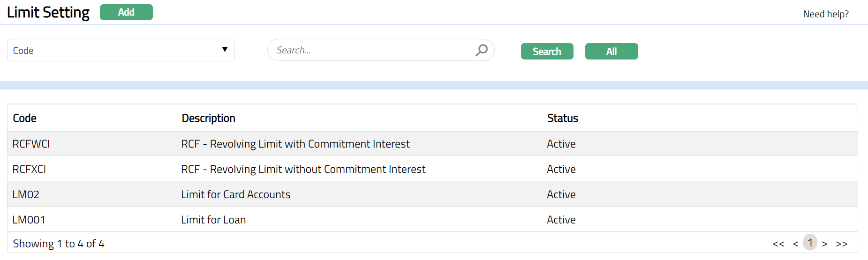Image resolution: width=868 pixels, height=260 pixels.
Task: Click the green Add button
Action: point(126,12)
